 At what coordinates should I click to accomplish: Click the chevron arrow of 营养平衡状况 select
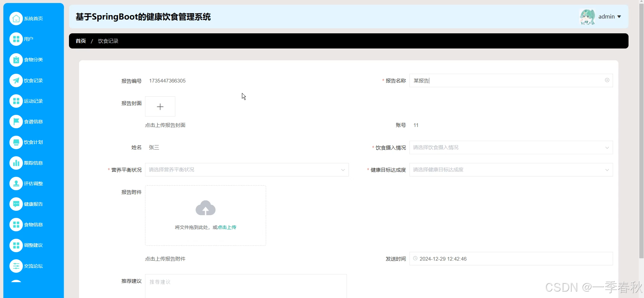(343, 170)
